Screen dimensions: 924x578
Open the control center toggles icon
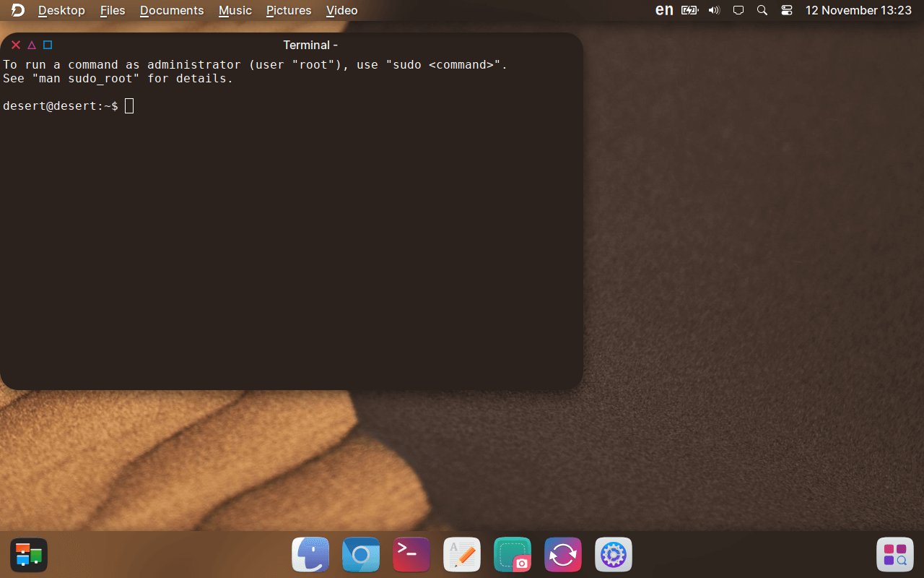click(x=787, y=10)
